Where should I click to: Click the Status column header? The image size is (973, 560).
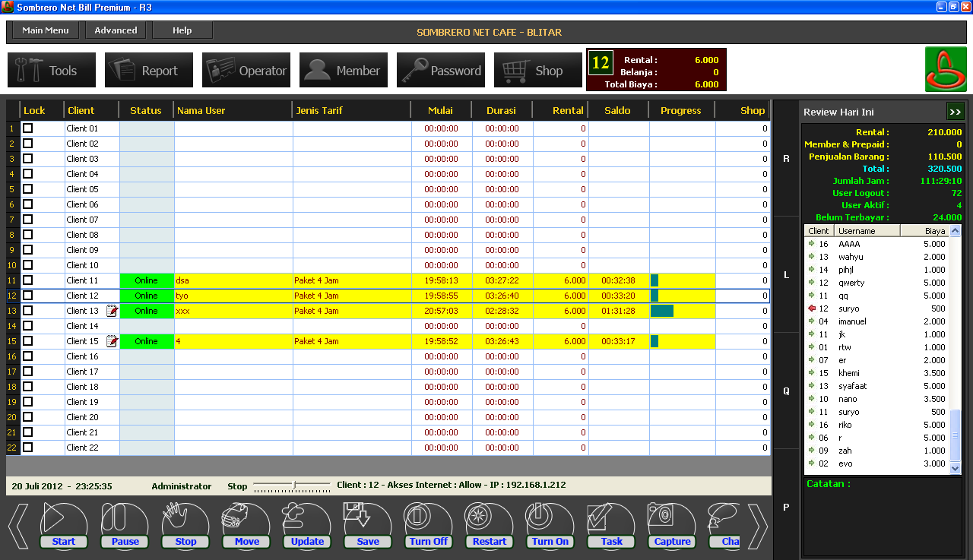point(146,110)
